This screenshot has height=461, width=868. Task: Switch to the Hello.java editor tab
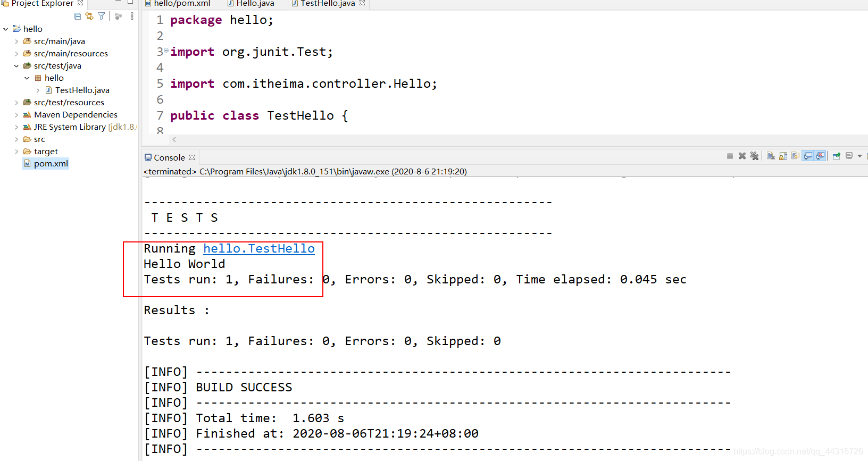[251, 3]
